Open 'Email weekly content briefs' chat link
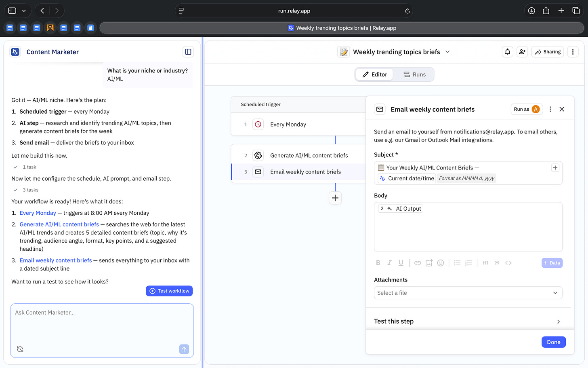 (56, 260)
